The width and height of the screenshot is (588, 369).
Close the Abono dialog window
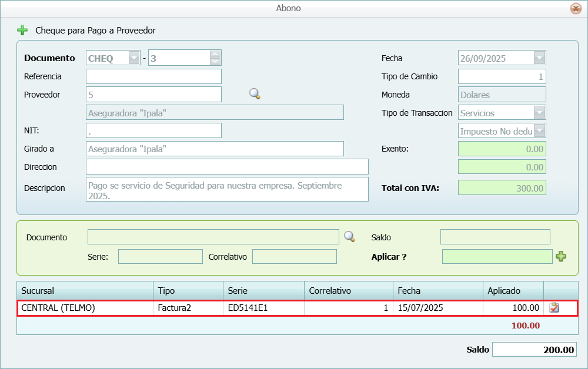[576, 8]
